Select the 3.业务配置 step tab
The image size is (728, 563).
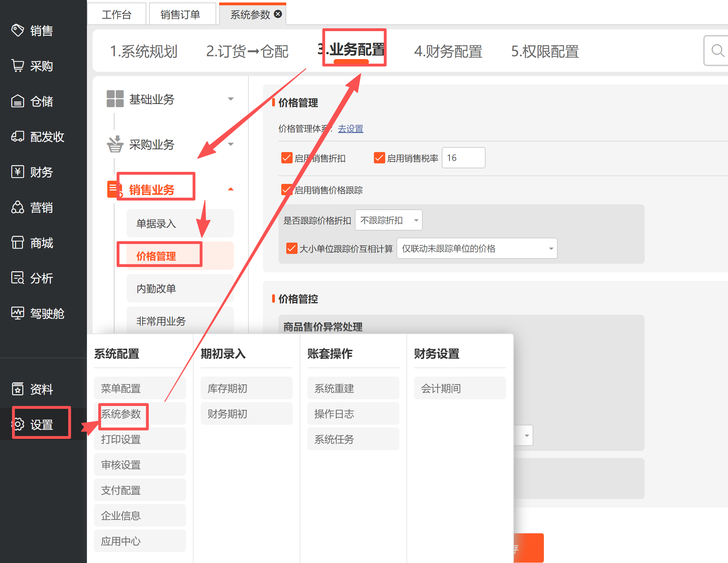(x=351, y=50)
